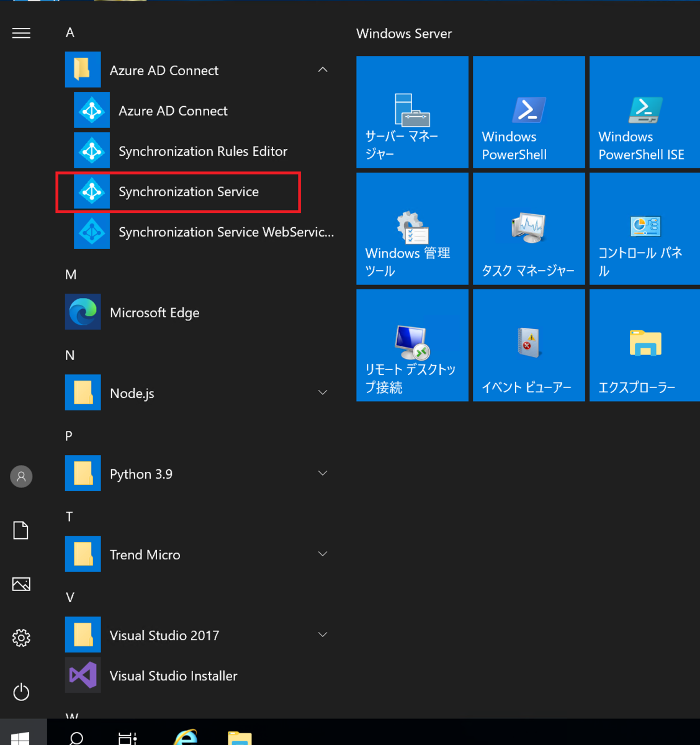The width and height of the screenshot is (700, 745).
Task: Open the Windows PowerShell tile
Action: pyautogui.click(x=529, y=112)
